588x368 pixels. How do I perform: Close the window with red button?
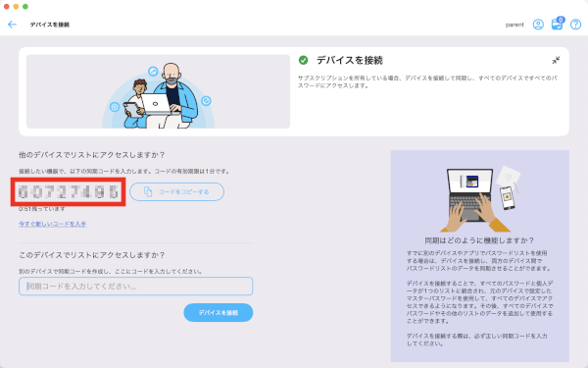point(7,7)
